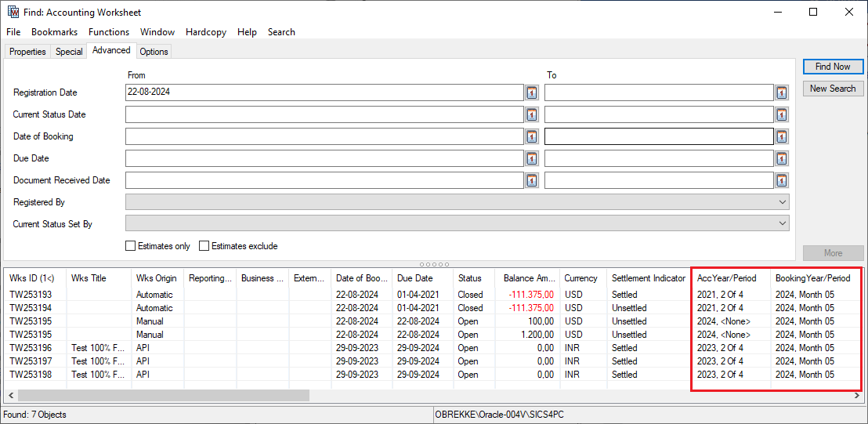Open calendar for Date of Booking From
Screen dimensions: 868x424
pyautogui.click(x=531, y=136)
